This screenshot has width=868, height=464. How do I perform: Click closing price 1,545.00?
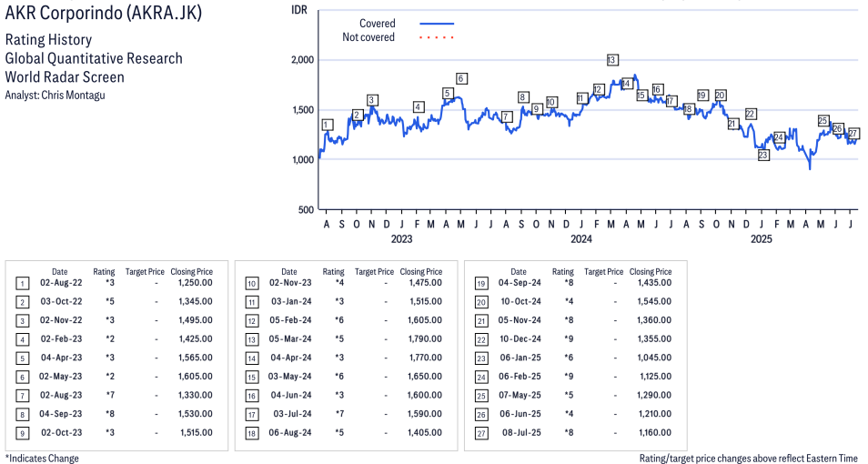click(654, 302)
